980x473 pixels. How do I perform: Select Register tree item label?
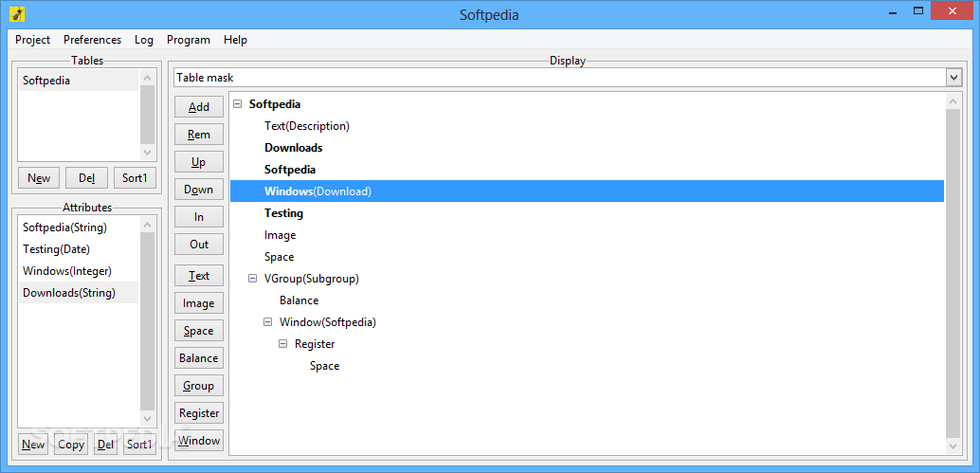pyautogui.click(x=315, y=344)
